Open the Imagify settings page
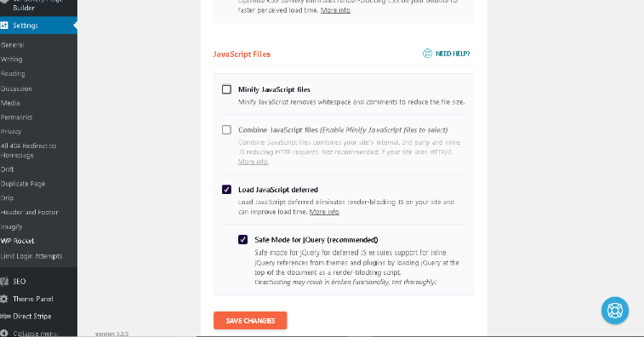The image size is (644, 337). tap(12, 227)
